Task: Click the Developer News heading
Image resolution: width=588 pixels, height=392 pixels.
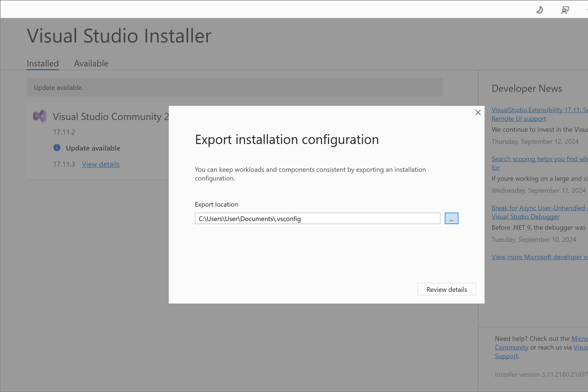Action: click(527, 88)
